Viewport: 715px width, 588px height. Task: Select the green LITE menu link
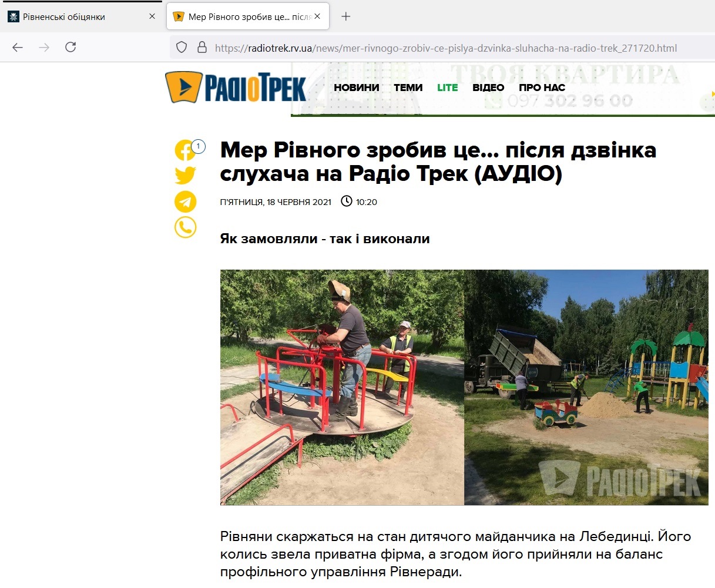click(x=447, y=88)
